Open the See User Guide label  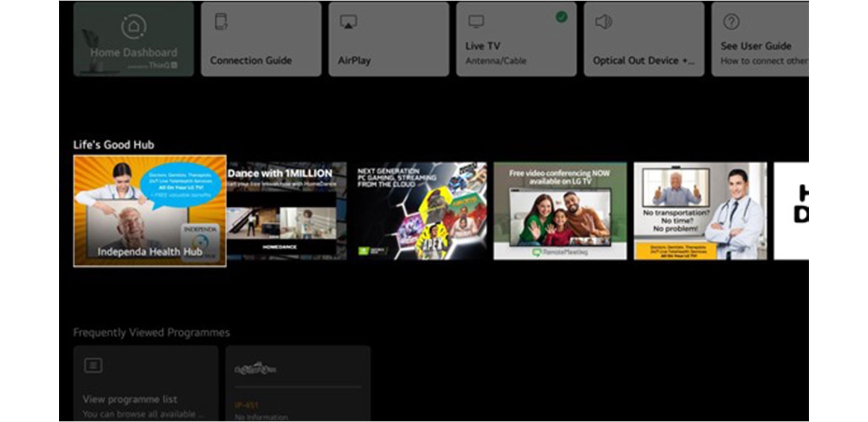coord(756,46)
